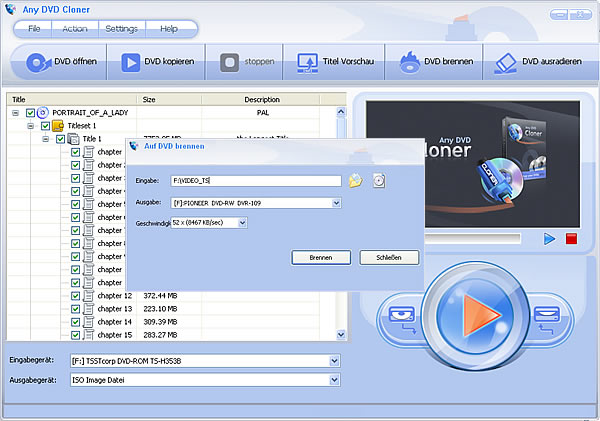Click the source drive icon left of big play
The width and height of the screenshot is (600, 421).
[402, 315]
